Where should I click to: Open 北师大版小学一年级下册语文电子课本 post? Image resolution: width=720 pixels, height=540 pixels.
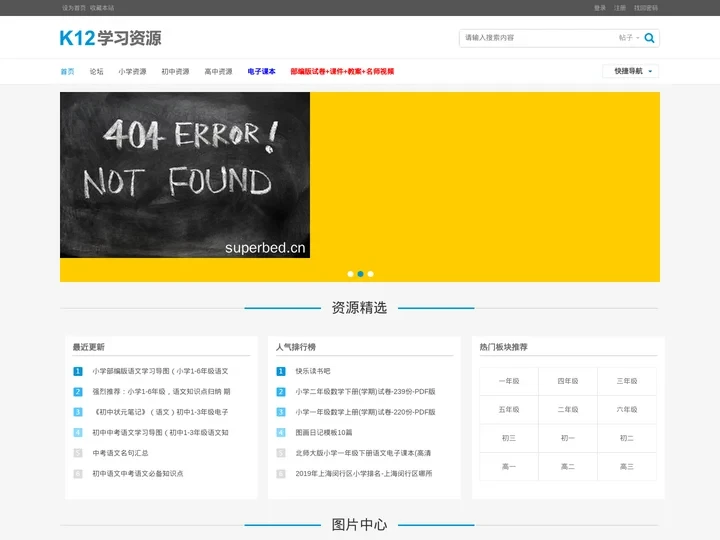pos(363,453)
